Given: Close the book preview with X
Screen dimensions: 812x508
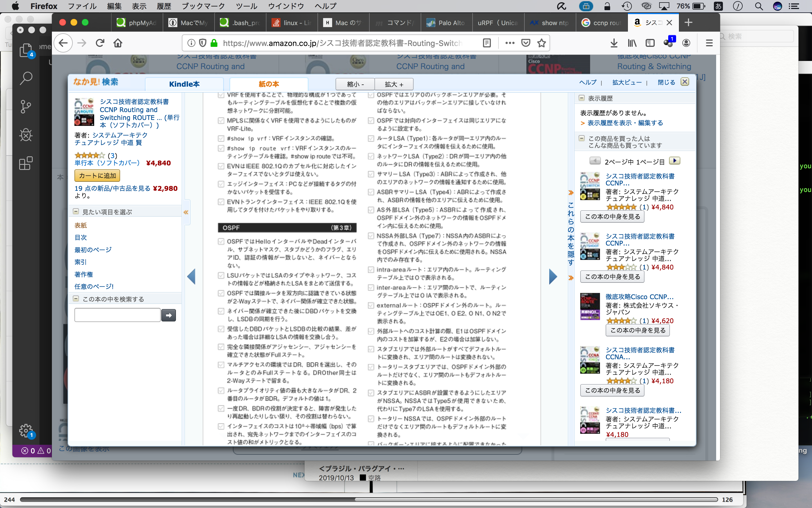Looking at the screenshot, I should 685,82.
